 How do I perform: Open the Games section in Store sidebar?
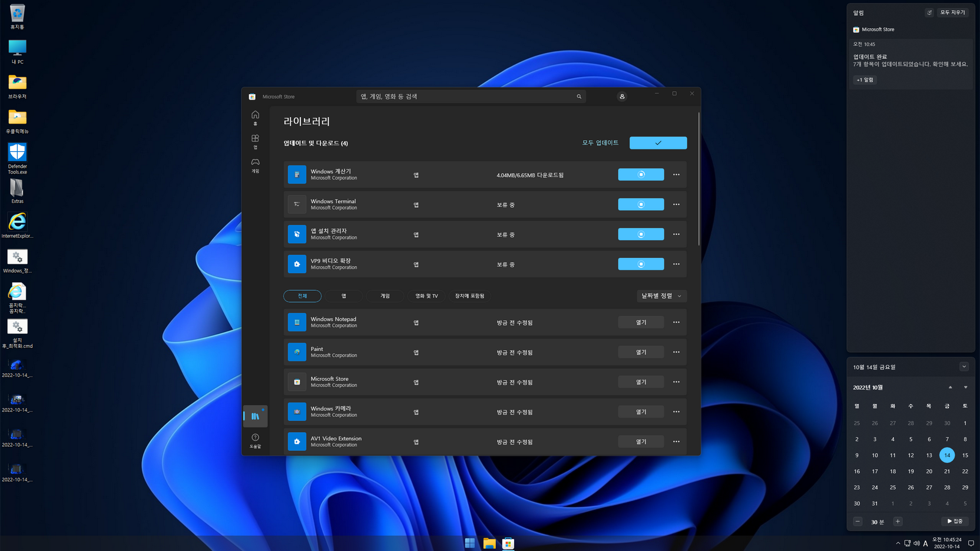255,165
